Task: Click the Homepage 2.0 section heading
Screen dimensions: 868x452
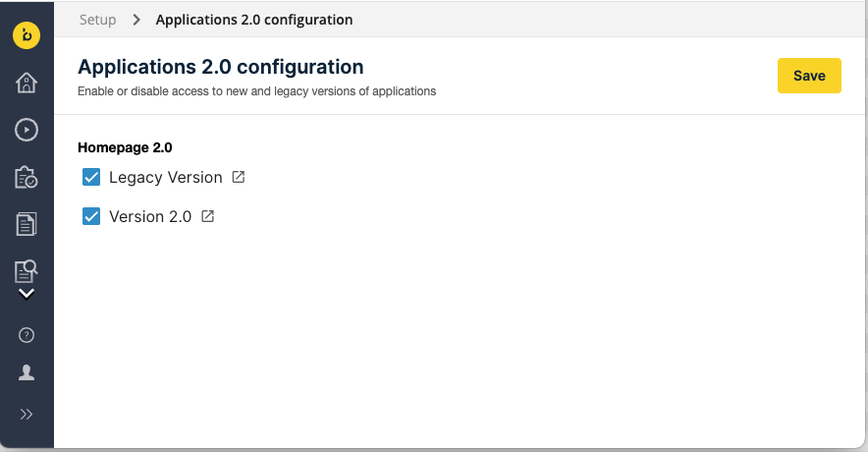Action: (x=125, y=148)
